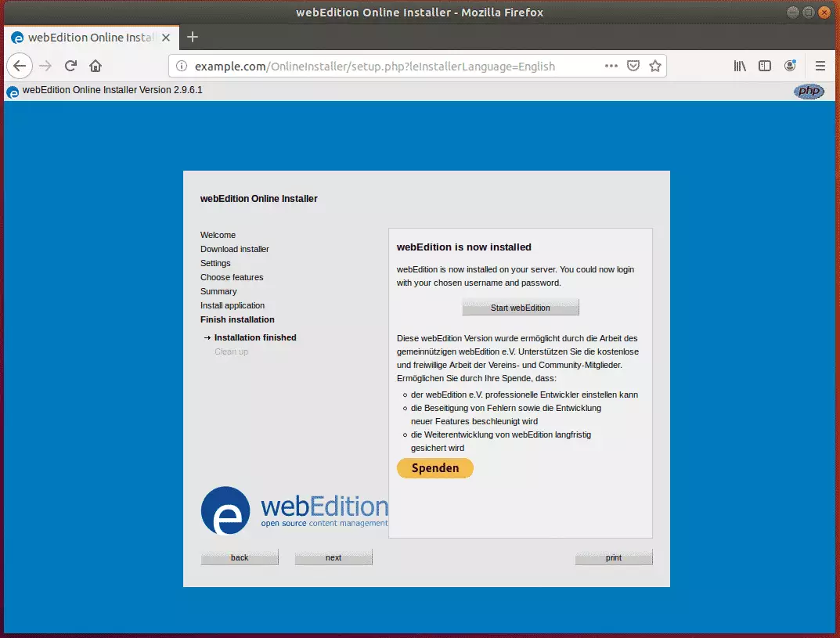Screen dimensions: 840x638
Task: Click the 'webEdition Online Installer' panel title
Action: tap(259, 199)
